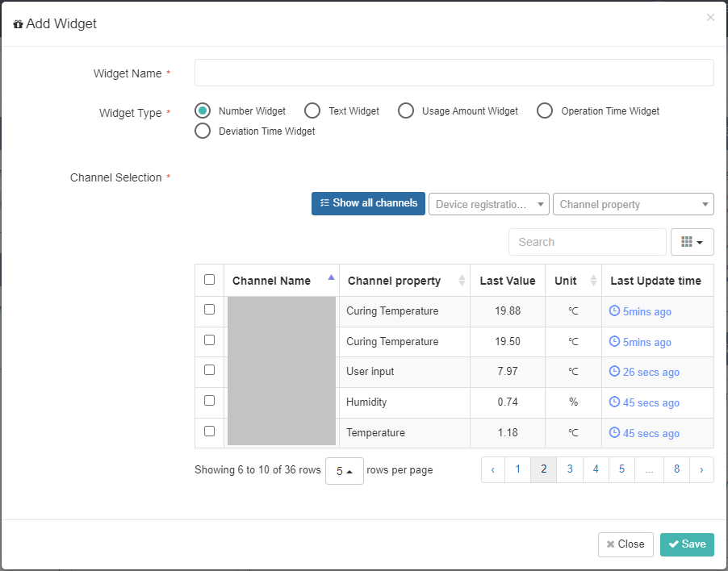Click current pagination page 2

(544, 469)
